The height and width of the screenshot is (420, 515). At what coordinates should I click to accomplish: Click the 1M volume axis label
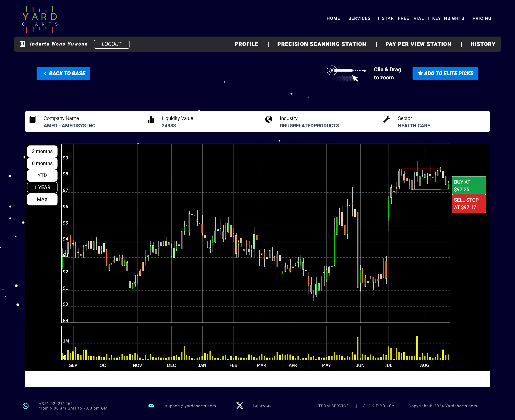(x=66, y=341)
